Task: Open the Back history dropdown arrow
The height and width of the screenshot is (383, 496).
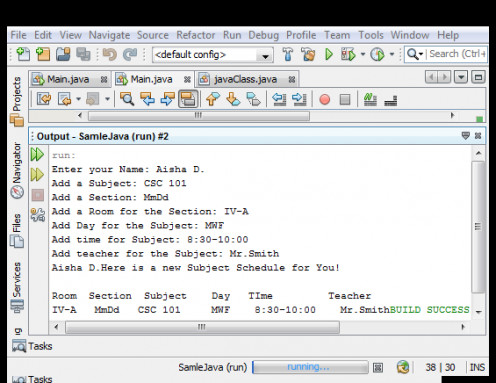Action: (x=78, y=99)
